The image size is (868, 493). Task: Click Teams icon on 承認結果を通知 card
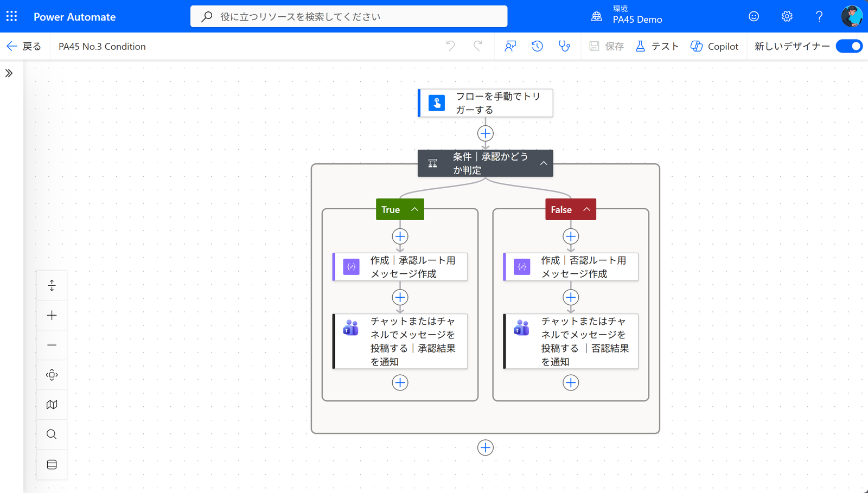tap(352, 328)
